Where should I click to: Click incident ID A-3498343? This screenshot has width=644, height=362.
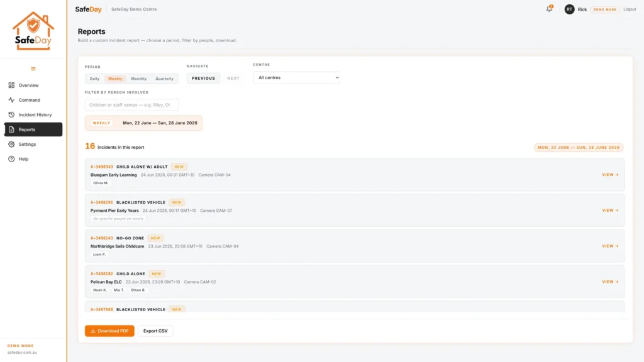click(101, 167)
